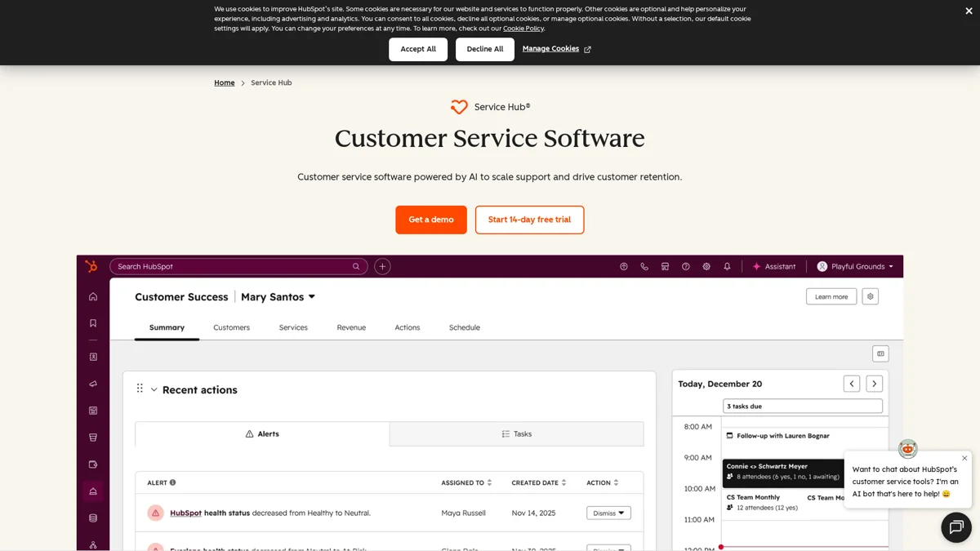Click the chatbot avatar above the message
Screen dimensions: 980x551
[907, 448]
